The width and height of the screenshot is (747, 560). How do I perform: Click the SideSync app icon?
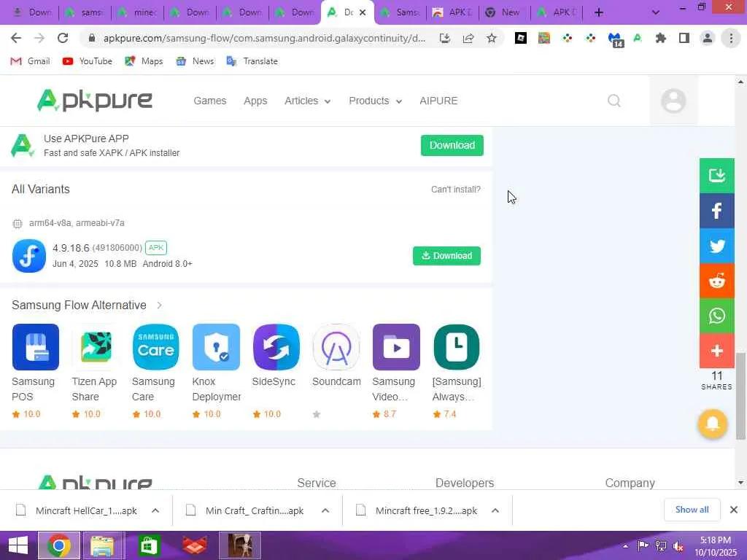point(276,347)
